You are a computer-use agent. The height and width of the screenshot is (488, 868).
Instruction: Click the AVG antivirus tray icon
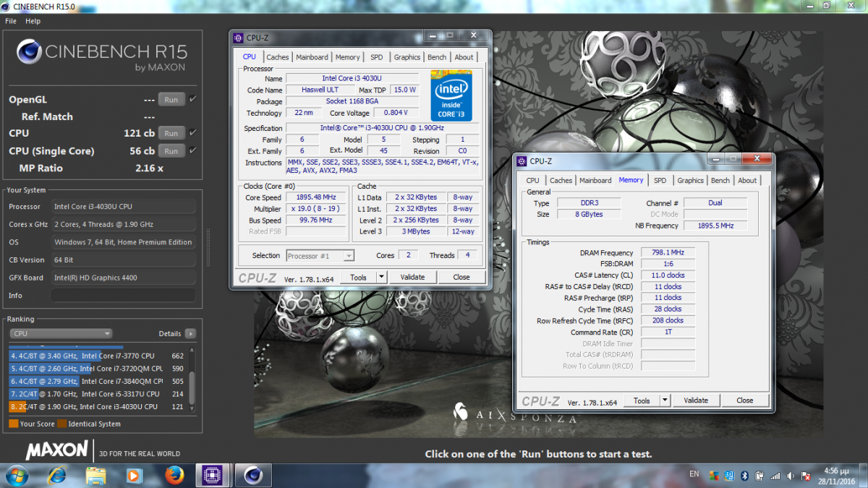pos(715,476)
